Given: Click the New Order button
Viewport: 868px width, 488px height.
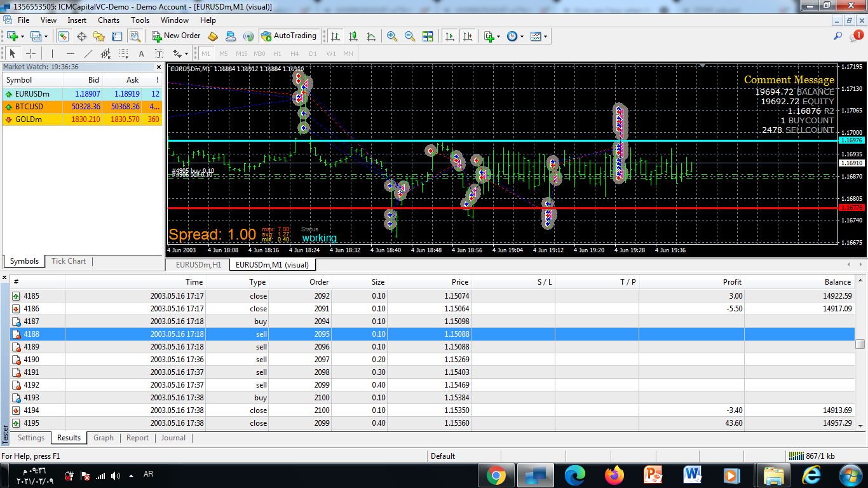Looking at the screenshot, I should pyautogui.click(x=176, y=36).
